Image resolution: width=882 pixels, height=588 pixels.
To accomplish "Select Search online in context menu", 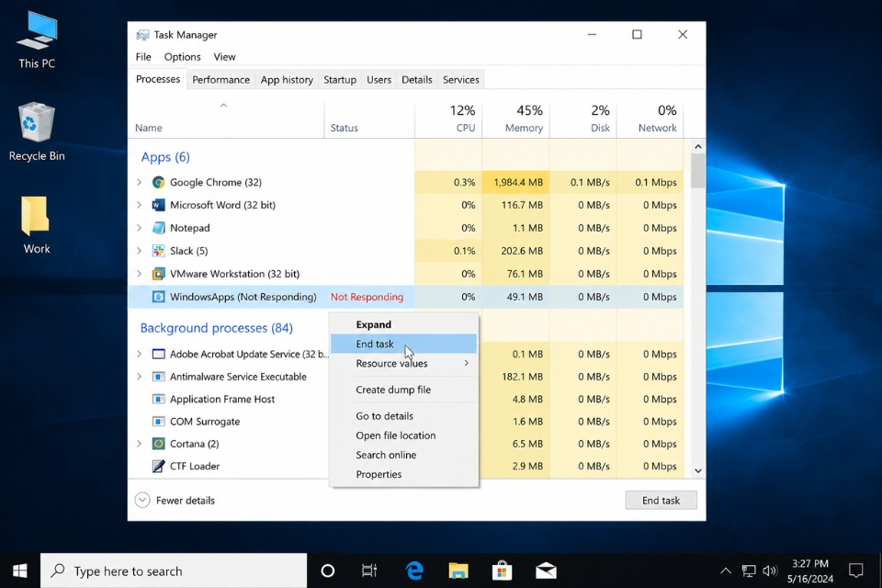I will point(404,455).
